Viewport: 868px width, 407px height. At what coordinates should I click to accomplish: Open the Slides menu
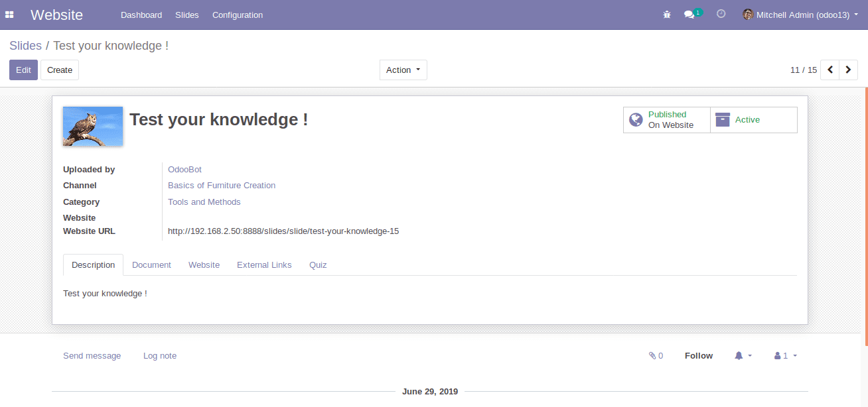[187, 15]
